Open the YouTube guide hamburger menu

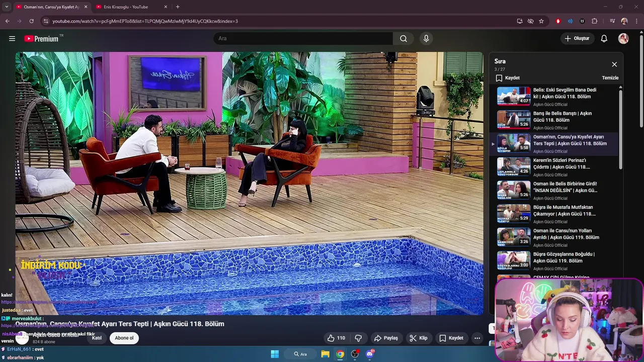click(x=12, y=39)
